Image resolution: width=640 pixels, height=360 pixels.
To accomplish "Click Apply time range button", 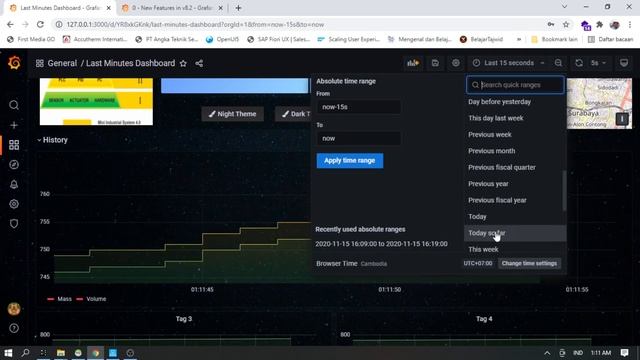I will [350, 160].
